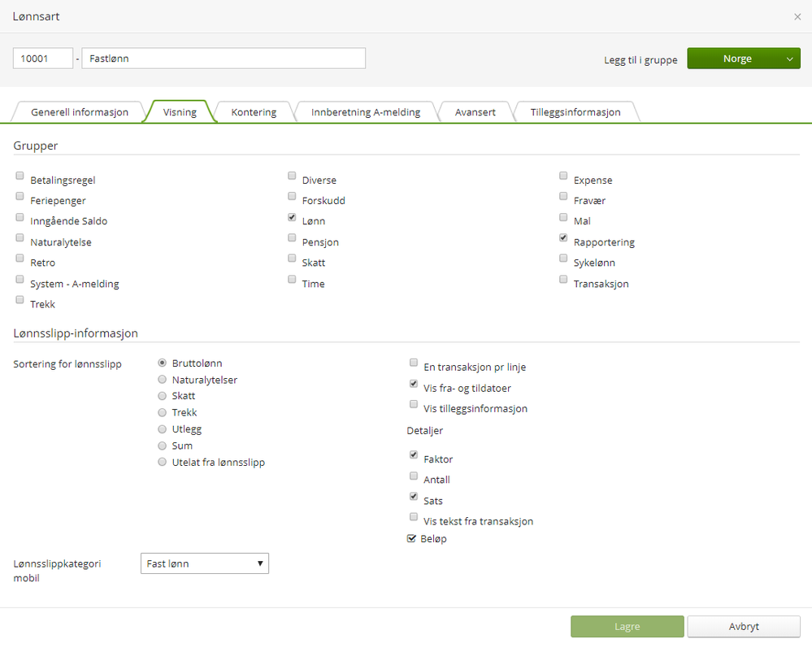Enable the Trekk group checkbox
The height and width of the screenshot is (648, 812).
[20, 299]
